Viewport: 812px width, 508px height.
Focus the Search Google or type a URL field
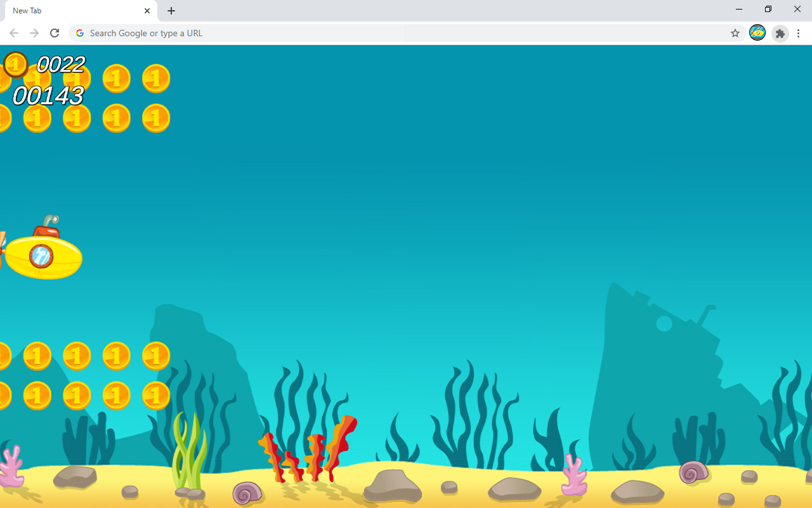pyautogui.click(x=406, y=33)
